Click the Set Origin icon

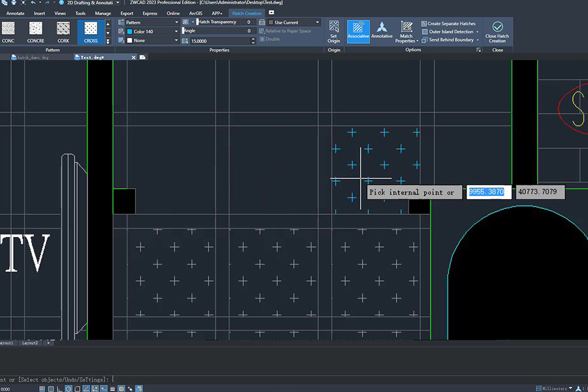click(333, 32)
